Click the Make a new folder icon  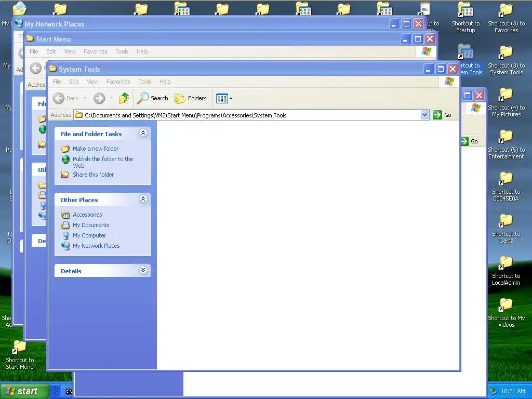(x=65, y=149)
